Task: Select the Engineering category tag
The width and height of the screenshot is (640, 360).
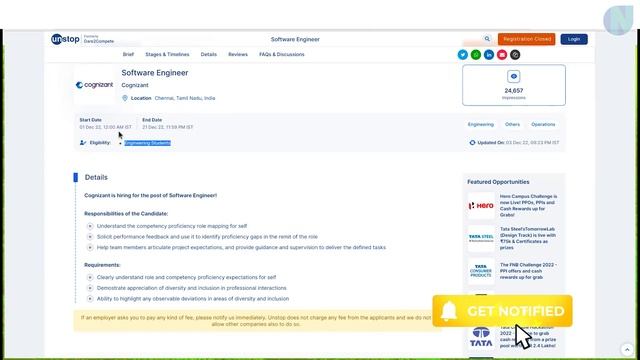Action: click(480, 124)
